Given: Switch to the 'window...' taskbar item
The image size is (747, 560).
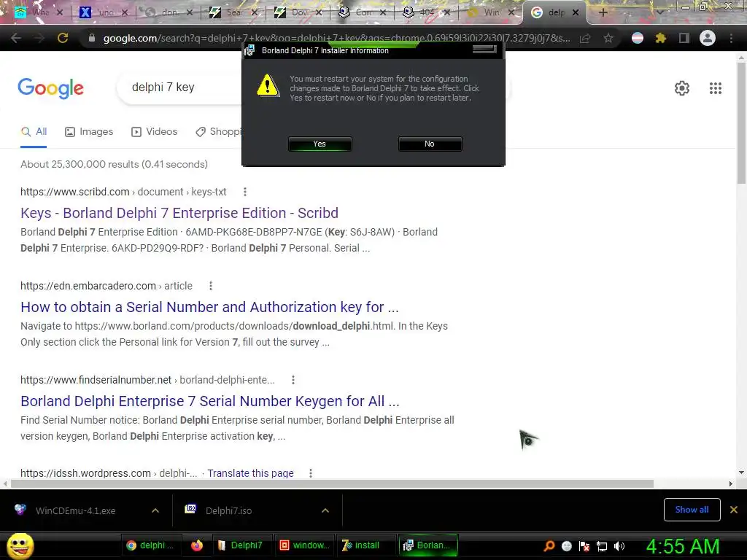Looking at the screenshot, I should pos(305,545).
